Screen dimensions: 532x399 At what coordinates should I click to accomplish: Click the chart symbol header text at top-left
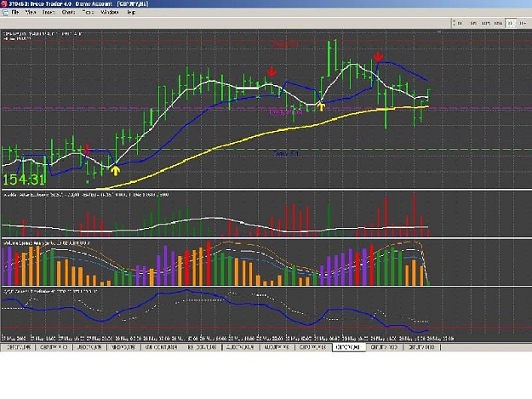point(43,33)
